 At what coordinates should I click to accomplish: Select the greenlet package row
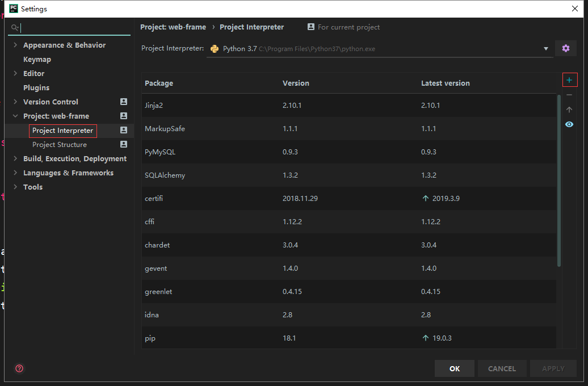coord(349,291)
